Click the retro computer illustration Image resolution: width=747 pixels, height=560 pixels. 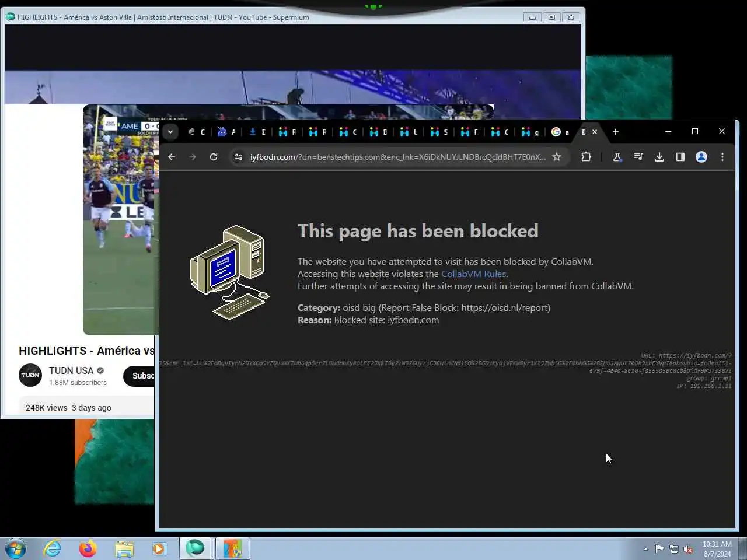(230, 272)
